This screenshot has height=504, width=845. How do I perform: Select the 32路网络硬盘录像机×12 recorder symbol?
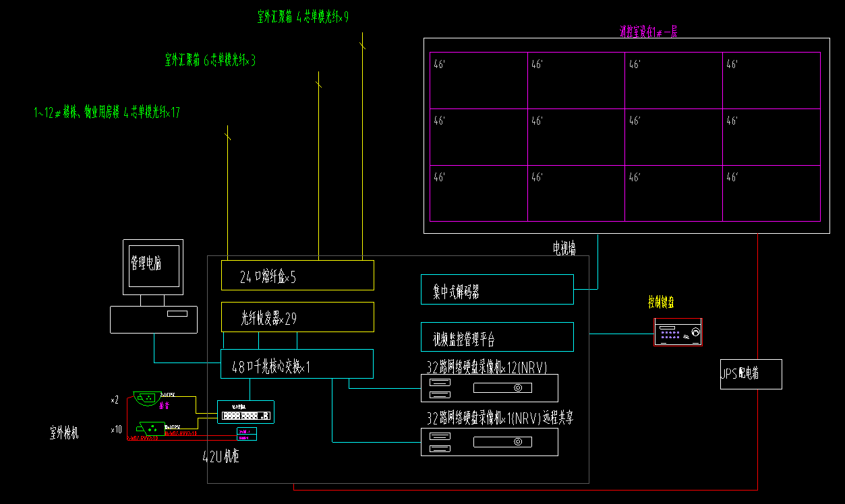pyautogui.click(x=490, y=388)
